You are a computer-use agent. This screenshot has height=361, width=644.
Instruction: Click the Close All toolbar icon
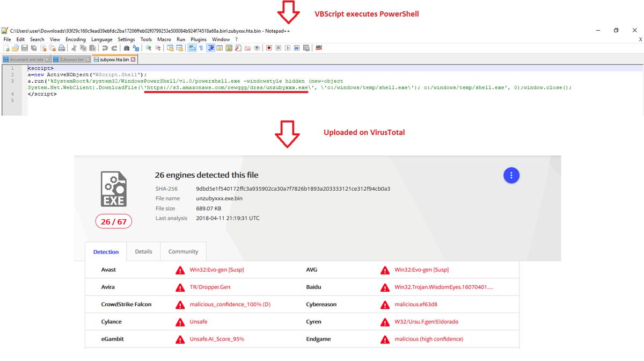53,48
